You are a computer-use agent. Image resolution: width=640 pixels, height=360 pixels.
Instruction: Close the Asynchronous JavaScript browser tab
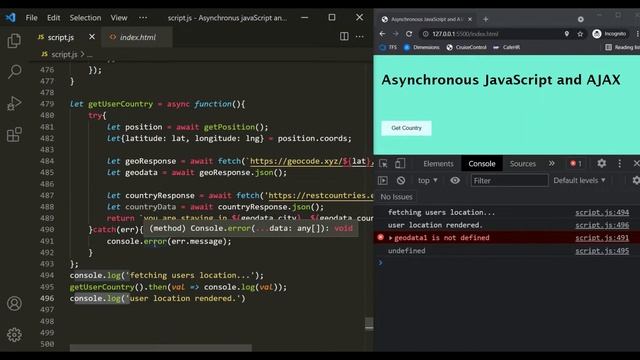pyautogui.click(x=470, y=19)
